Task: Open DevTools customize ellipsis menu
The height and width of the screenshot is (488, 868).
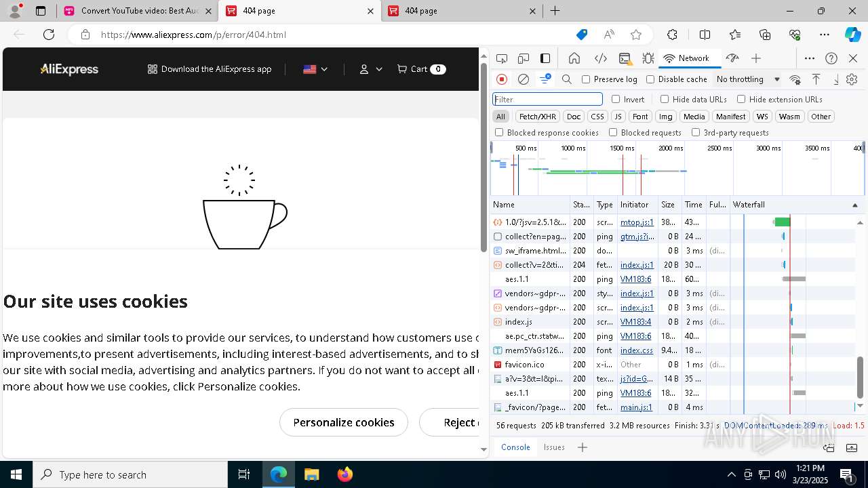Action: click(x=810, y=58)
